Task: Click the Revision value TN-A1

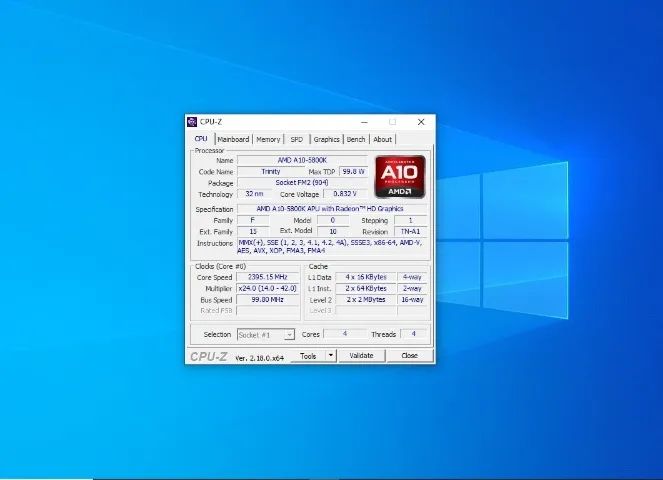Action: (x=411, y=231)
